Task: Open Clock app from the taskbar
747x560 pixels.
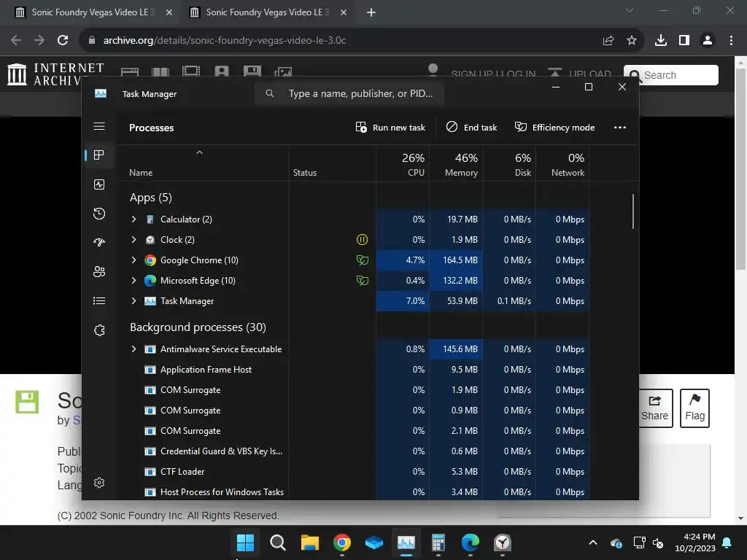Action: tap(503, 542)
